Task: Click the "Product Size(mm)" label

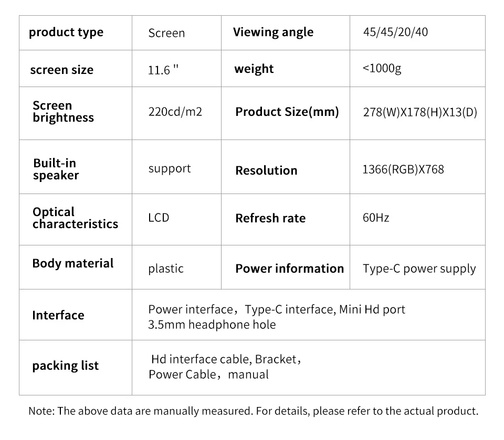Action: pos(287,112)
